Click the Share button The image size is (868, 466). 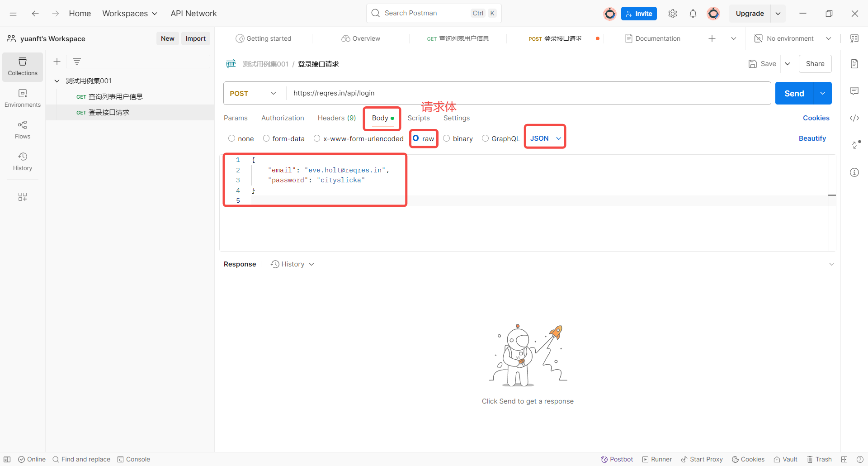point(815,64)
